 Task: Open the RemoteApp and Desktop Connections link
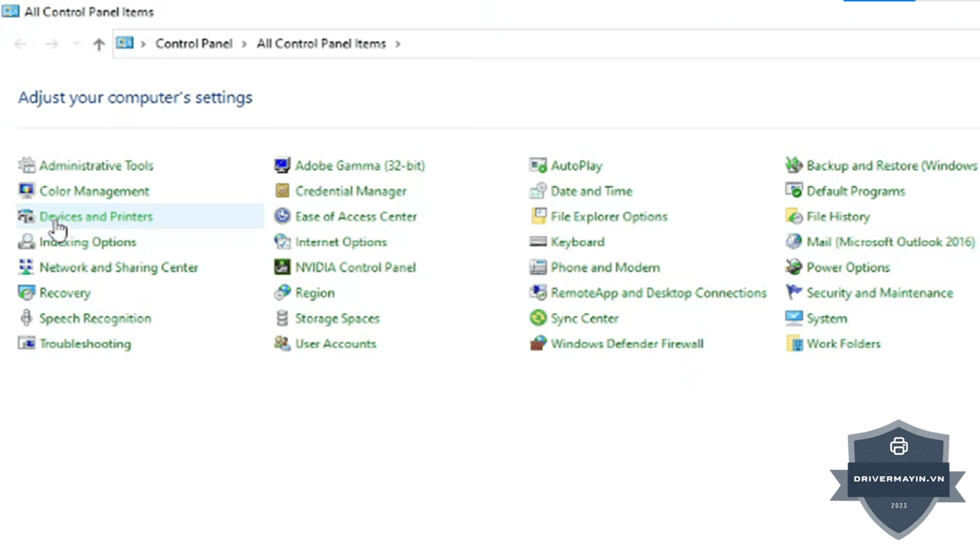(x=658, y=293)
